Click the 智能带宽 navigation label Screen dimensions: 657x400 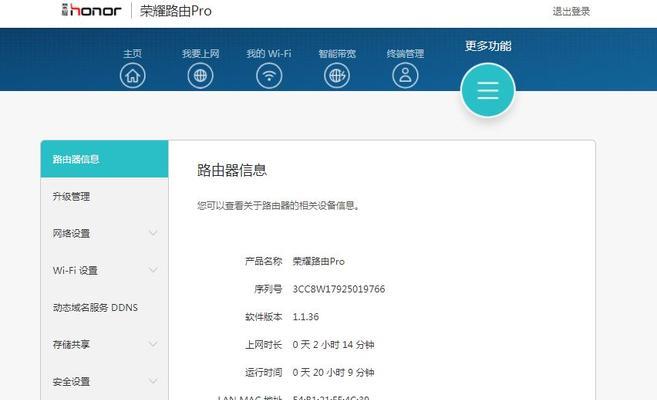pyautogui.click(x=337, y=54)
